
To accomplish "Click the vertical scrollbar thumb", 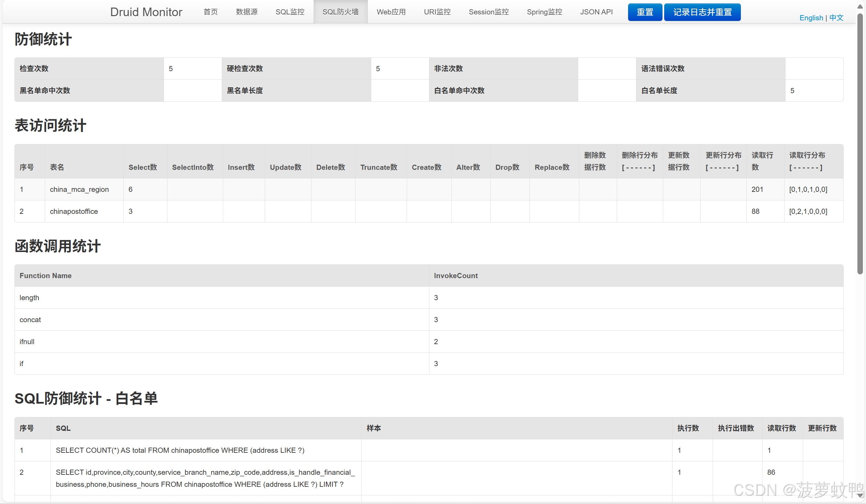I will point(860,144).
